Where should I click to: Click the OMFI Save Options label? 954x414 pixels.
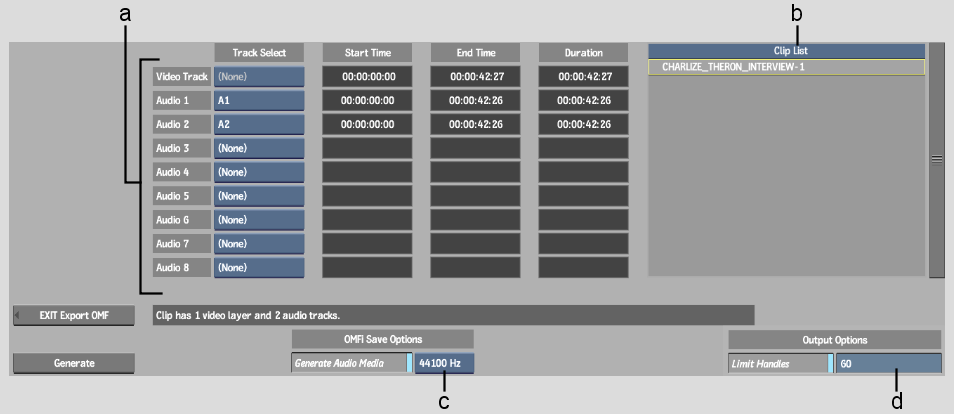[x=383, y=339]
